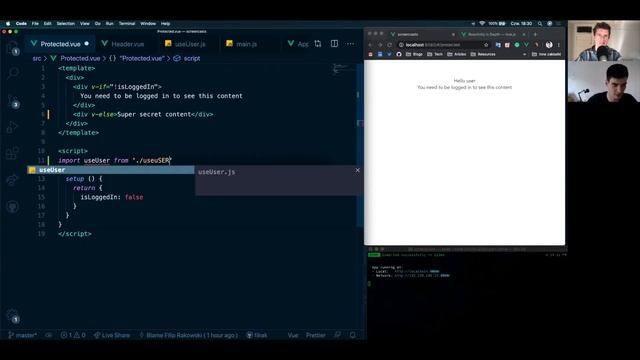The image size is (640, 360).
Task: Open the editor More Actions ellipsis
Action: pos(350,44)
